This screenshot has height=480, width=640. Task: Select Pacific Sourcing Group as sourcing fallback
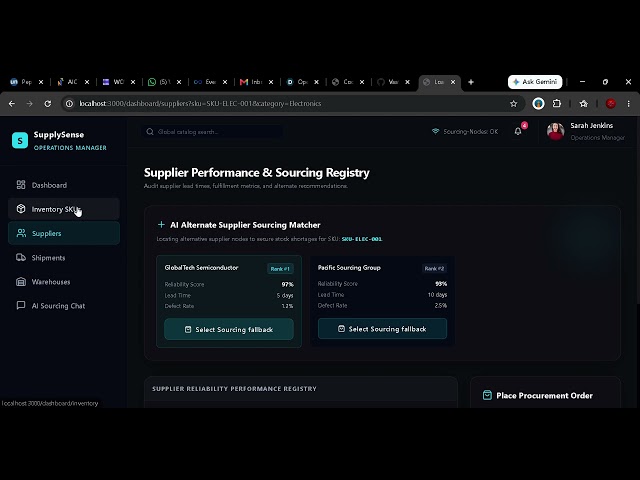[x=382, y=329]
